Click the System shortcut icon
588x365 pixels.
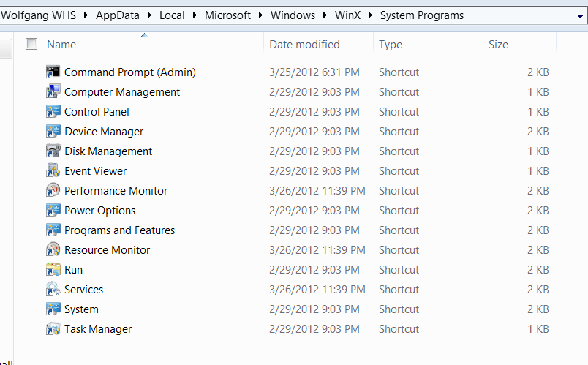click(x=53, y=309)
